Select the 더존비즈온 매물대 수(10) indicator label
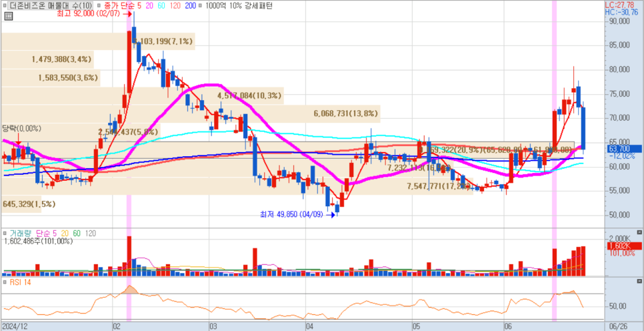This screenshot has width=644, height=331. coord(50,5)
